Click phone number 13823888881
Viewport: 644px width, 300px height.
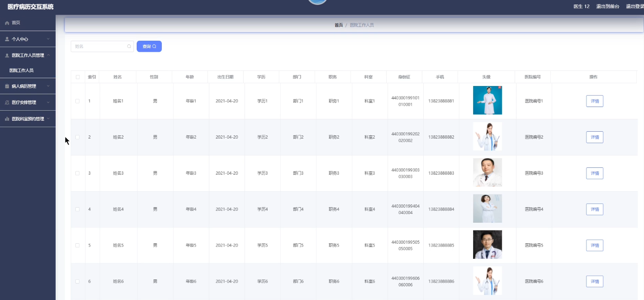(x=441, y=101)
